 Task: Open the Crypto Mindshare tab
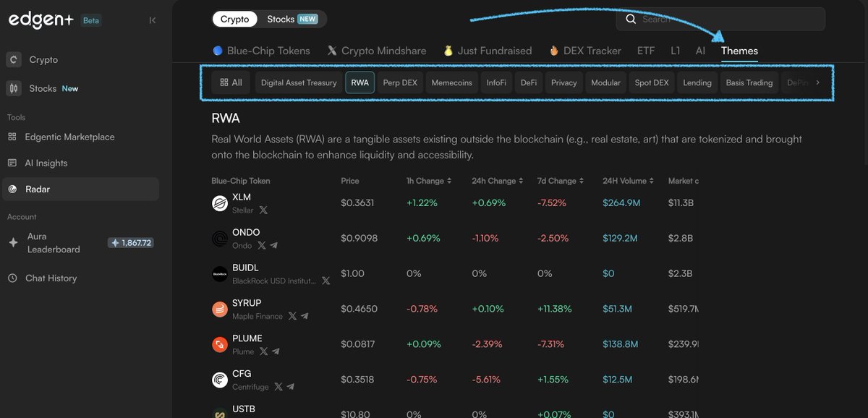[x=377, y=51]
